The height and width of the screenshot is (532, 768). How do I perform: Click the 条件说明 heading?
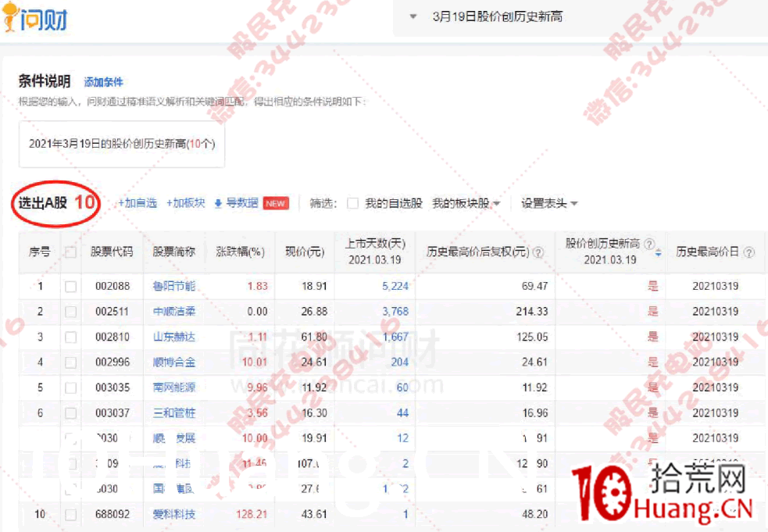pyautogui.click(x=45, y=80)
